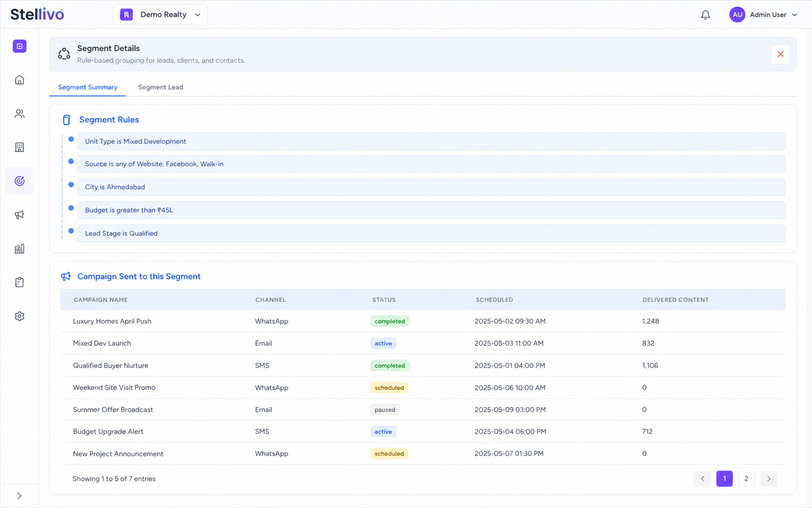Click 'Showing 1 to 5 of 7 entries'
812x508 pixels.
pos(114,479)
